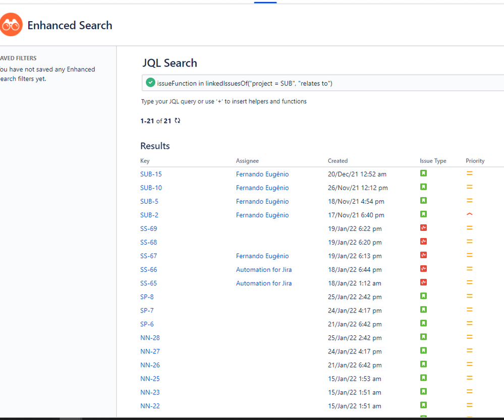504x420 pixels.
Task: Open issue SS-67
Action: coord(148,256)
